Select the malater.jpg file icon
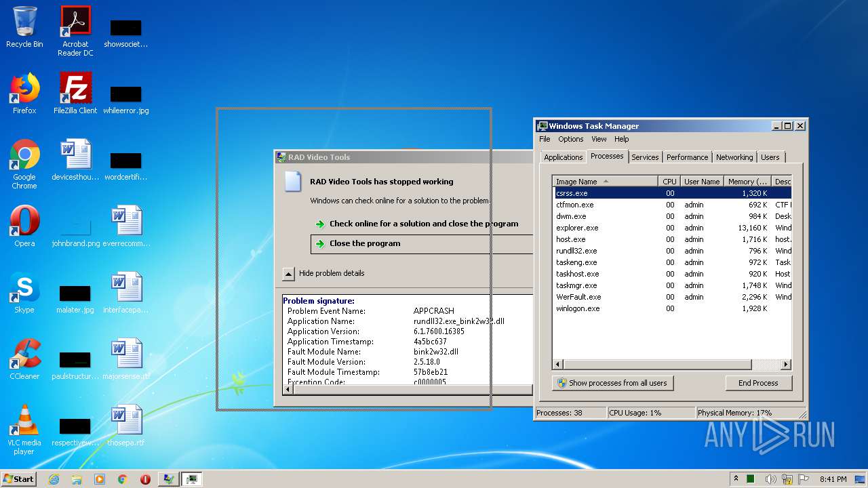 pos(75,298)
